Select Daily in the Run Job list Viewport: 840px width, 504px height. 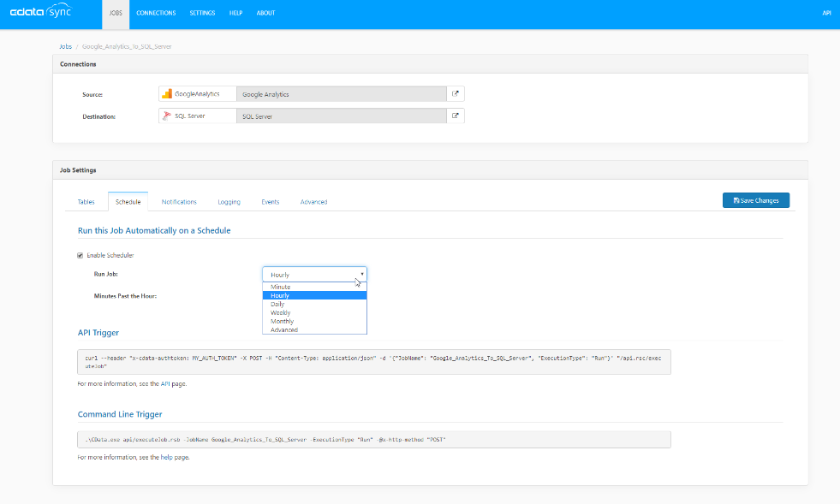pyautogui.click(x=314, y=304)
